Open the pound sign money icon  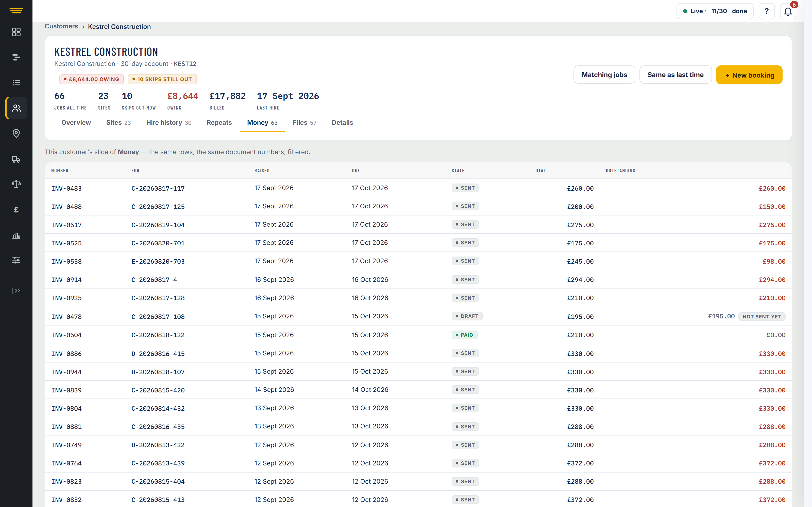tap(16, 210)
